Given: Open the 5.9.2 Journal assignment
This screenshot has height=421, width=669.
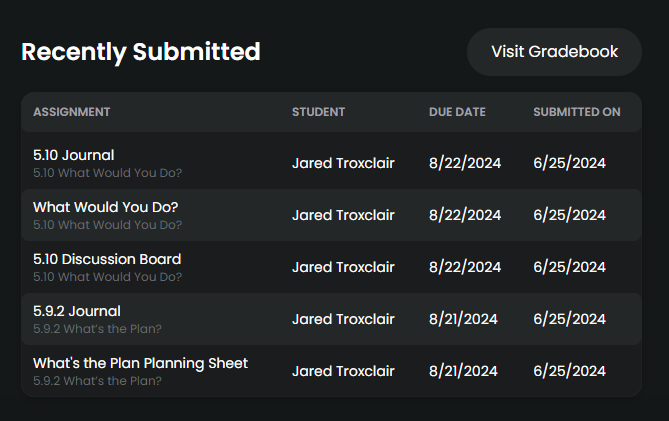Looking at the screenshot, I should (77, 311).
